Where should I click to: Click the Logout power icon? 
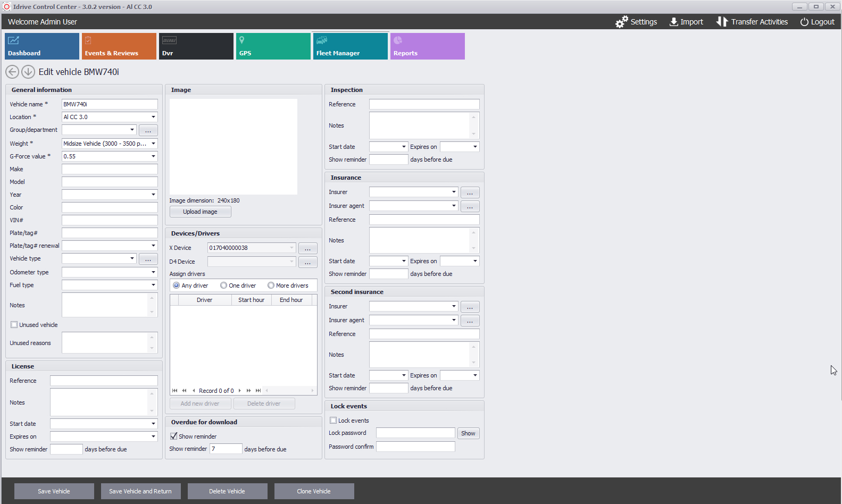click(804, 22)
